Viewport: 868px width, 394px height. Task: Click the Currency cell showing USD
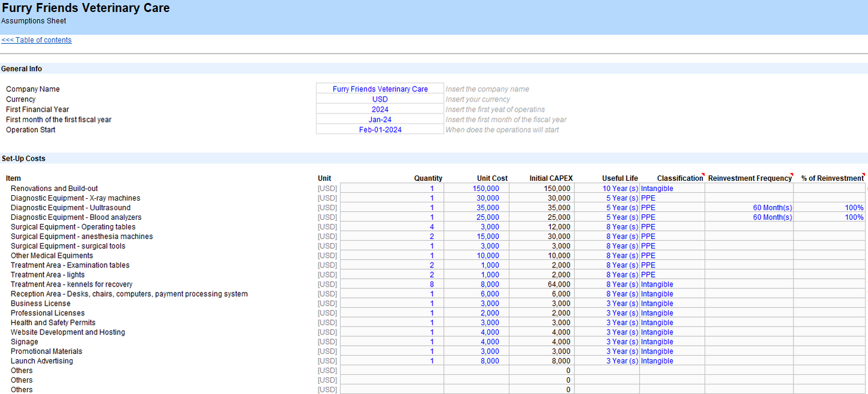click(380, 99)
